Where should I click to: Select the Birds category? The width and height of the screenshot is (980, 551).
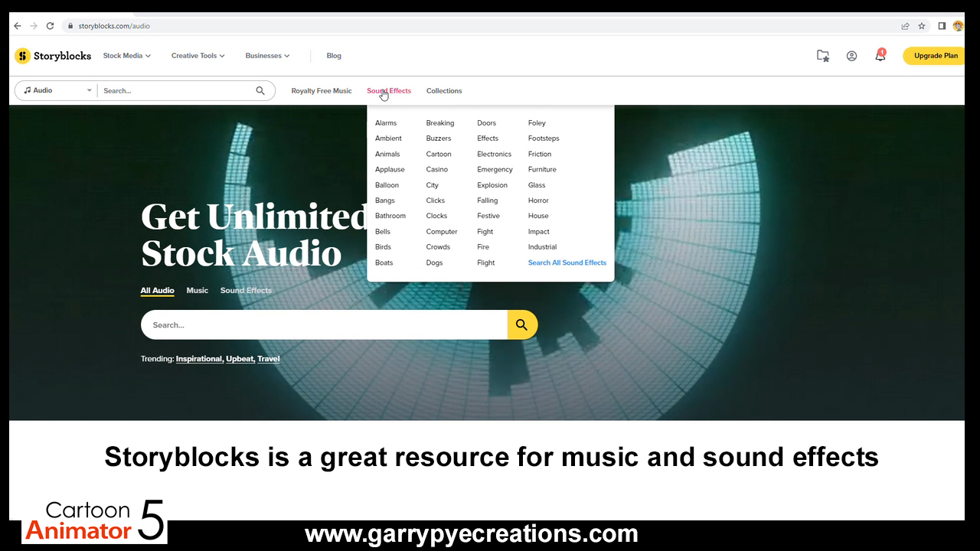(383, 247)
